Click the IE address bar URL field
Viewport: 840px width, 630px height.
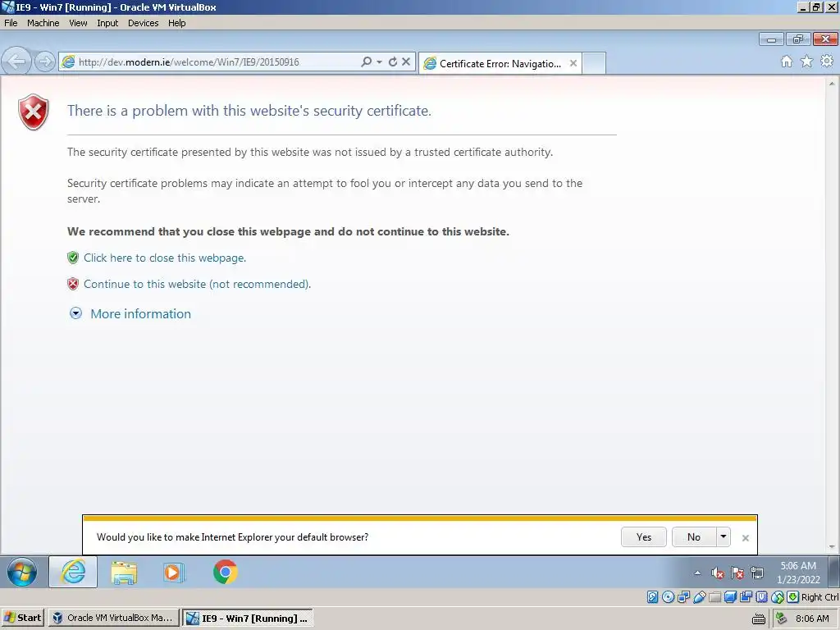point(214,62)
